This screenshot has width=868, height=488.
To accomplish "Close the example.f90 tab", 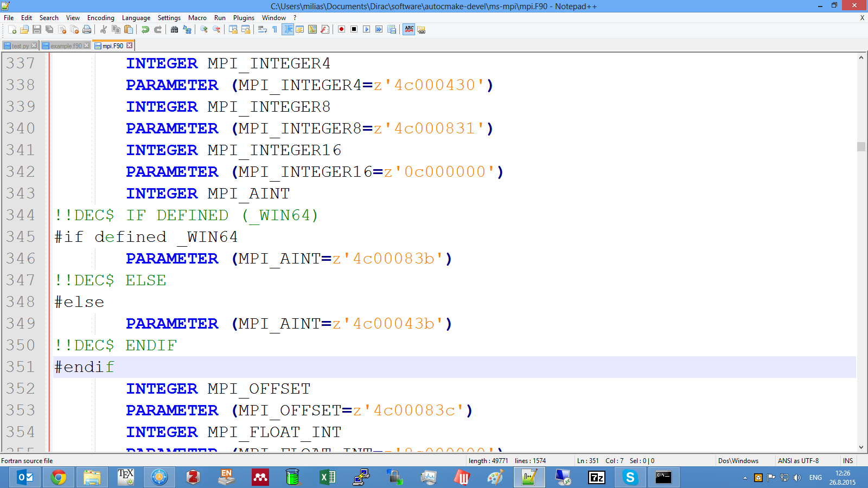I will coord(87,46).
